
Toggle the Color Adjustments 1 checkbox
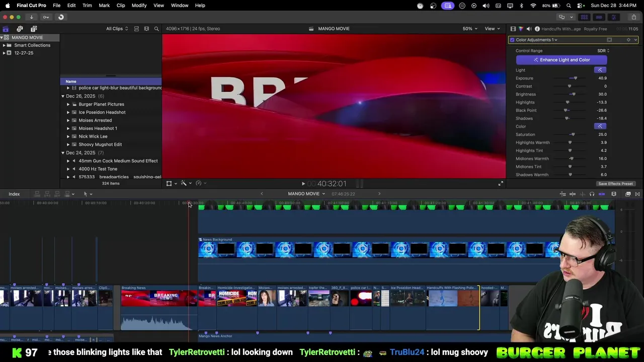(x=512, y=40)
